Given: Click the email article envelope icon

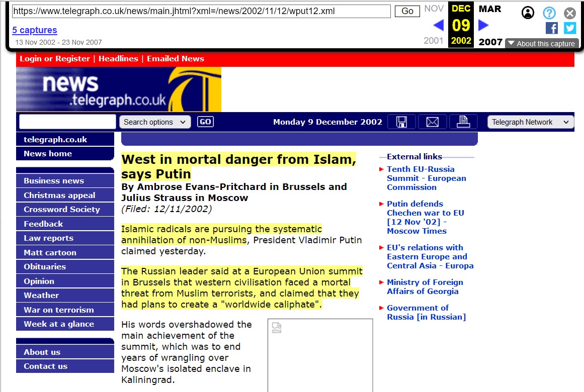Looking at the screenshot, I should [432, 122].
